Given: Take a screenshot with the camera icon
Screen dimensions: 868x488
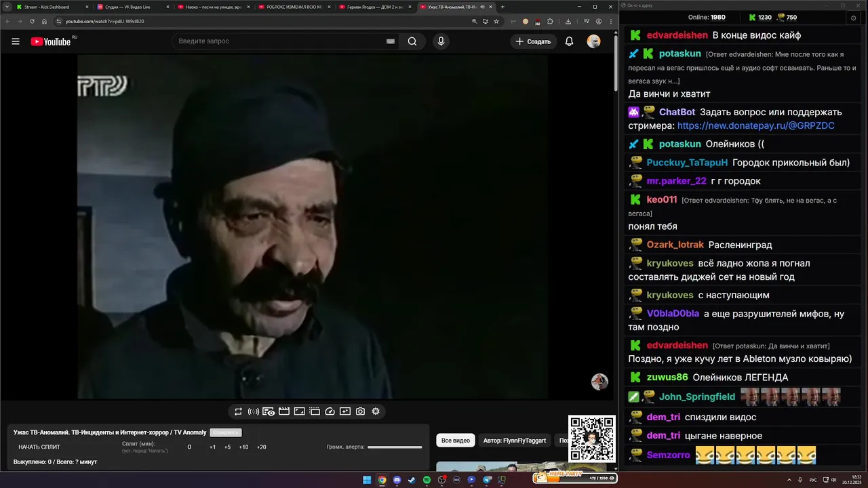Looking at the screenshot, I should (360, 411).
